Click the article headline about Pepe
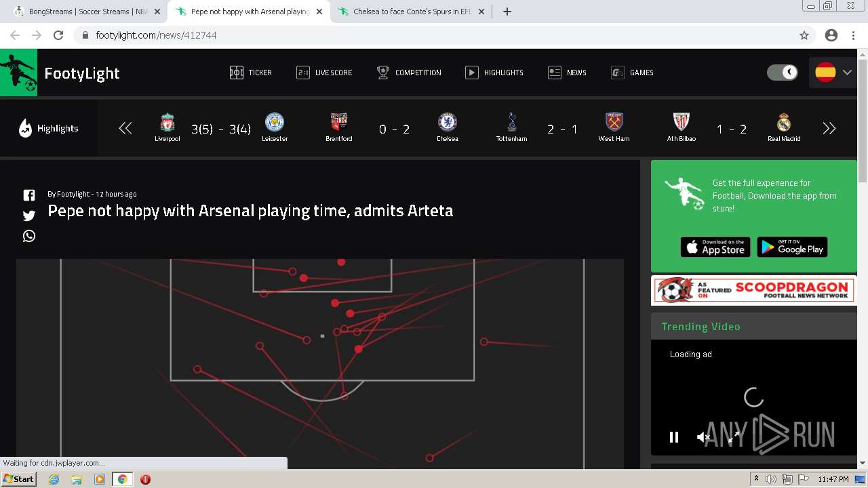The width and height of the screenshot is (868, 488). [x=250, y=211]
